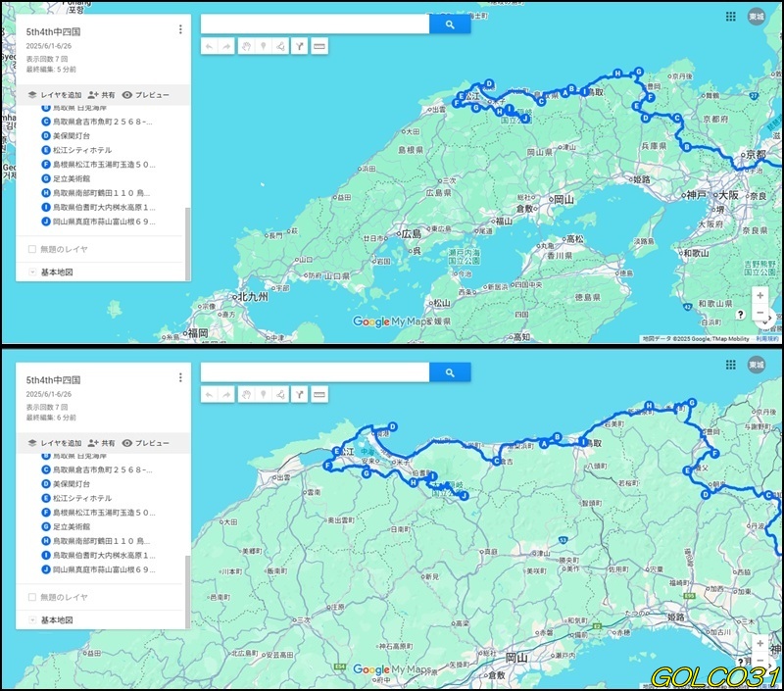Image resolution: width=784 pixels, height=691 pixels.
Task: Click レイヤを追加 in the upper panel
Action: pyautogui.click(x=54, y=95)
